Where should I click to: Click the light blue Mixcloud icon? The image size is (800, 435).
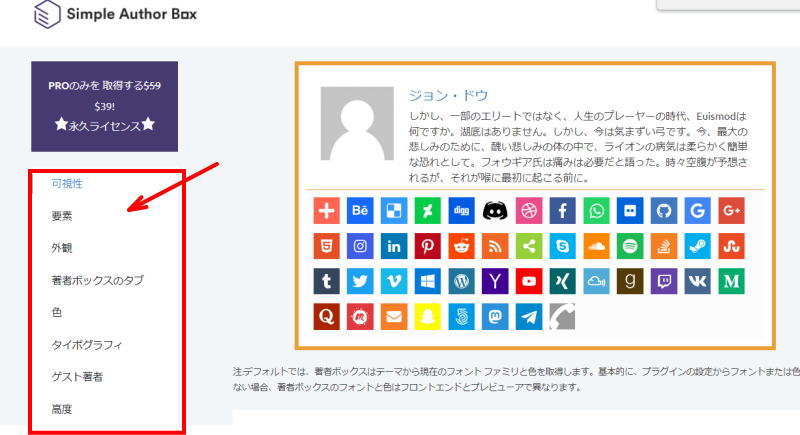click(596, 282)
